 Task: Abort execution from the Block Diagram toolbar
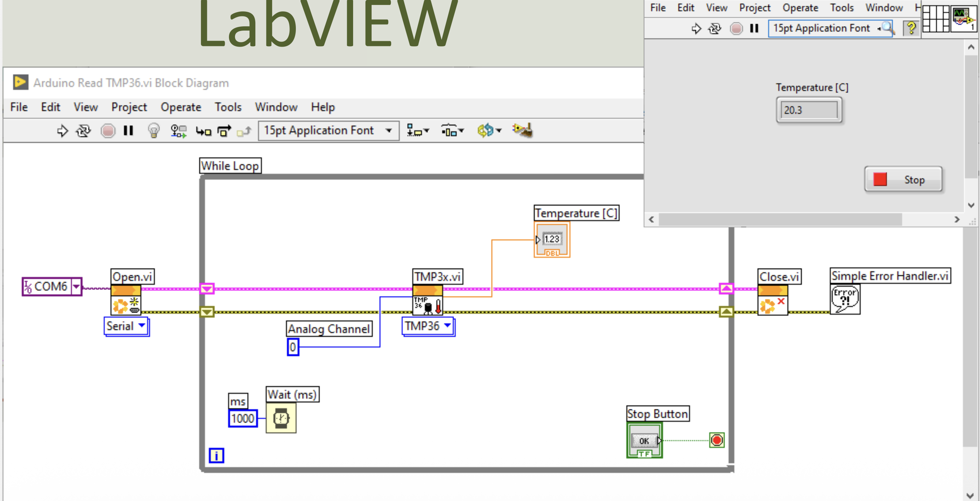(108, 131)
